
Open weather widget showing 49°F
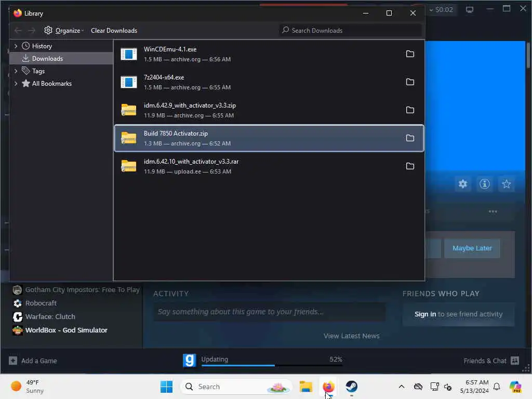27,387
